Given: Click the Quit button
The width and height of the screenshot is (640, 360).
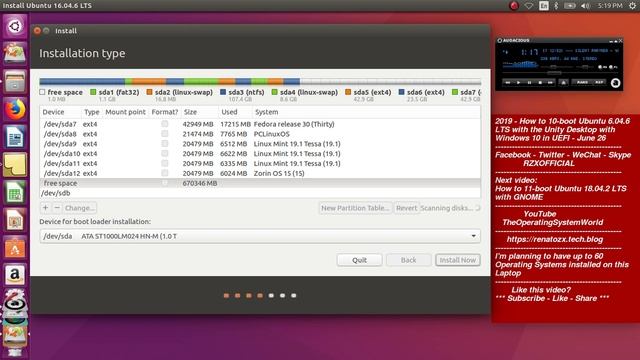Looking at the screenshot, I should coord(360,260).
